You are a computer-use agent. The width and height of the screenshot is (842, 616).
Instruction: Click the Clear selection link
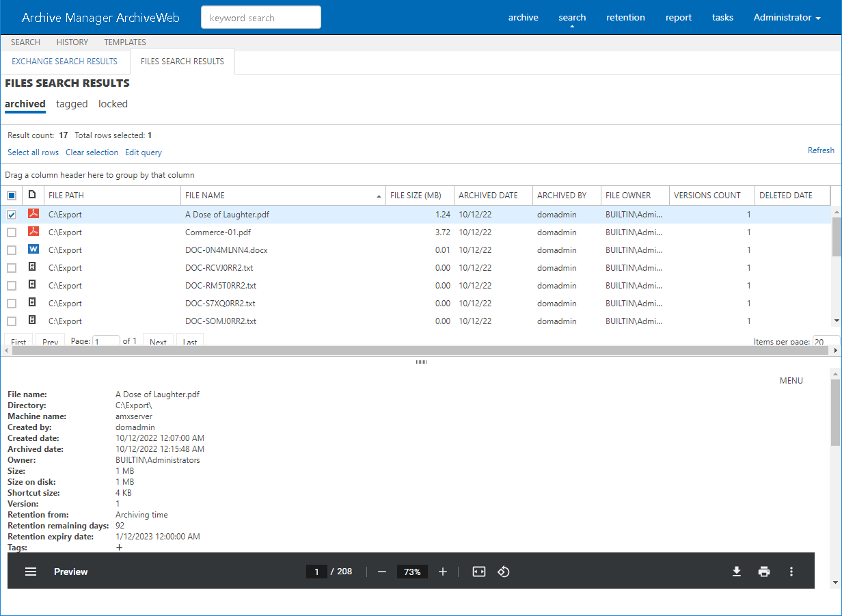click(92, 152)
